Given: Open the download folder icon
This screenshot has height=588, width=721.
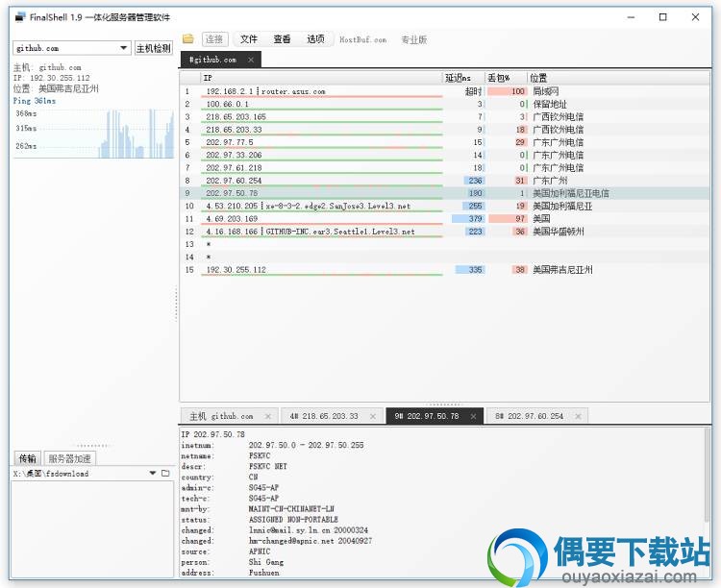Looking at the screenshot, I should (165, 473).
